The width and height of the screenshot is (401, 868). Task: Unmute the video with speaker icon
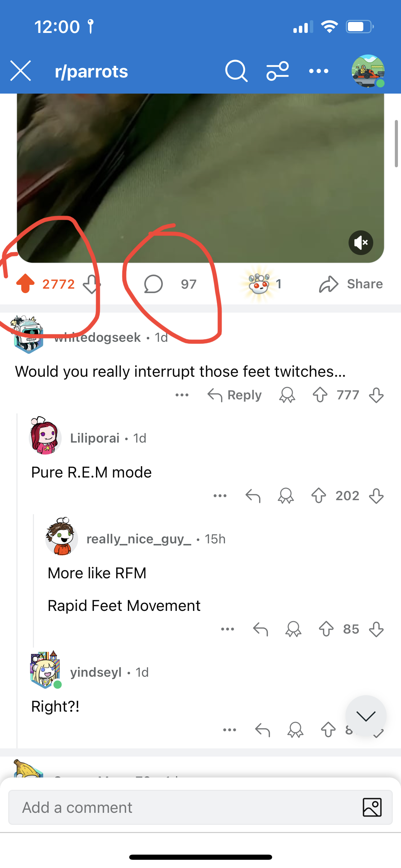361,243
